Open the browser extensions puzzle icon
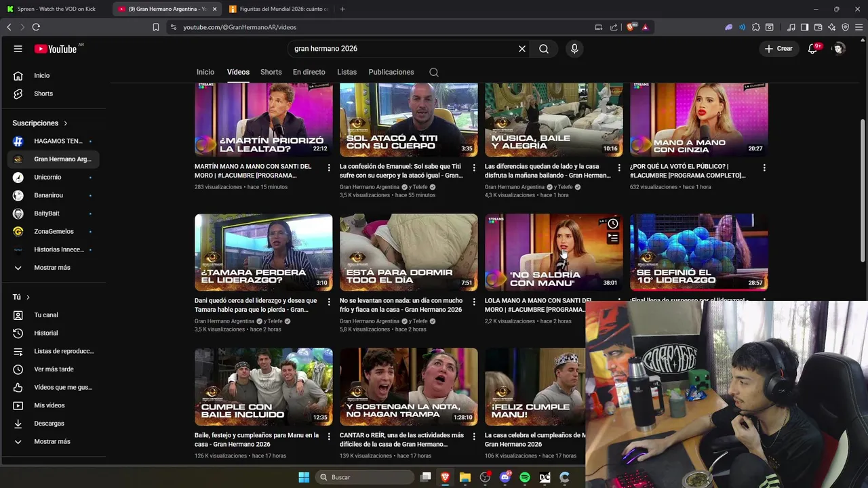The width and height of the screenshot is (868, 488). [x=755, y=27]
